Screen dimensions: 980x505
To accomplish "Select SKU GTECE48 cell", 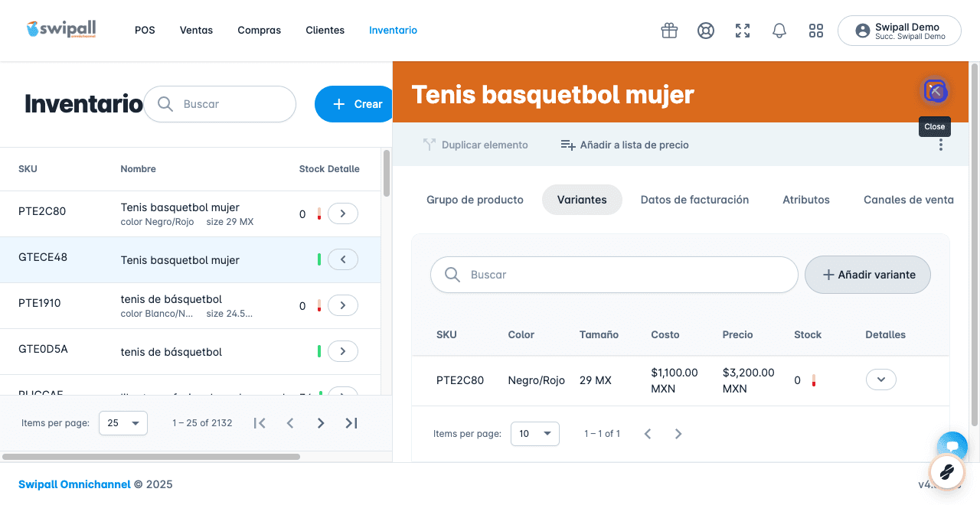I will 43,257.
